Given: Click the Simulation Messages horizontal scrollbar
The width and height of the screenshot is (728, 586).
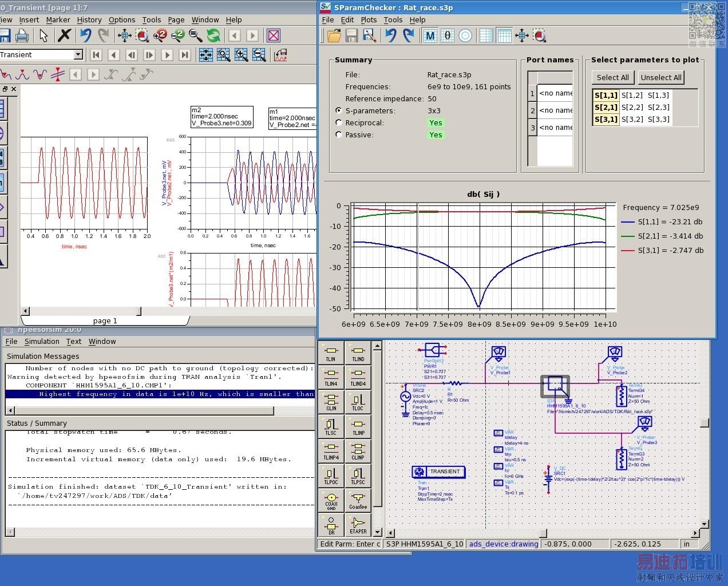Looking at the screenshot, I should pos(143,410).
